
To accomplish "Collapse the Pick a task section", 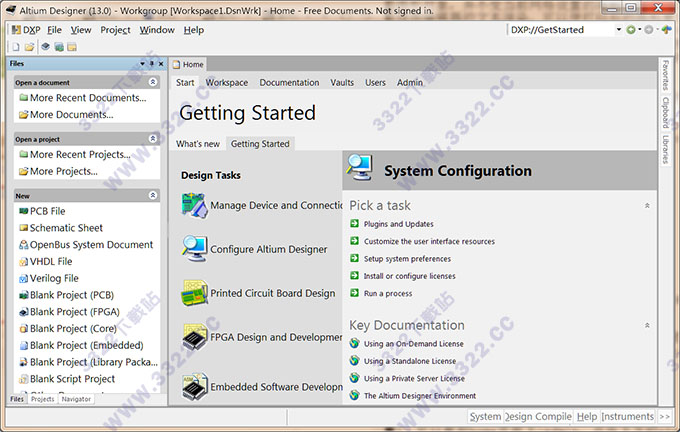I will pyautogui.click(x=647, y=205).
